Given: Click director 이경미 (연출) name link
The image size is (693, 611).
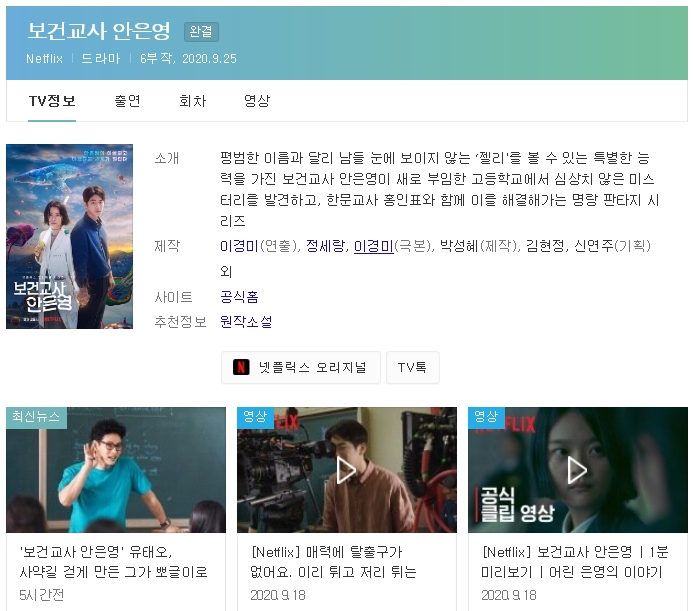Looking at the screenshot, I should pyautogui.click(x=238, y=245).
